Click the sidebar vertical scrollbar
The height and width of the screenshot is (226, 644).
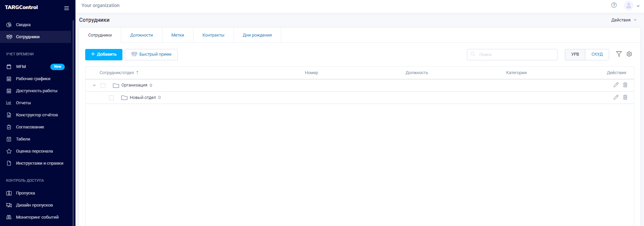pyautogui.click(x=73, y=123)
